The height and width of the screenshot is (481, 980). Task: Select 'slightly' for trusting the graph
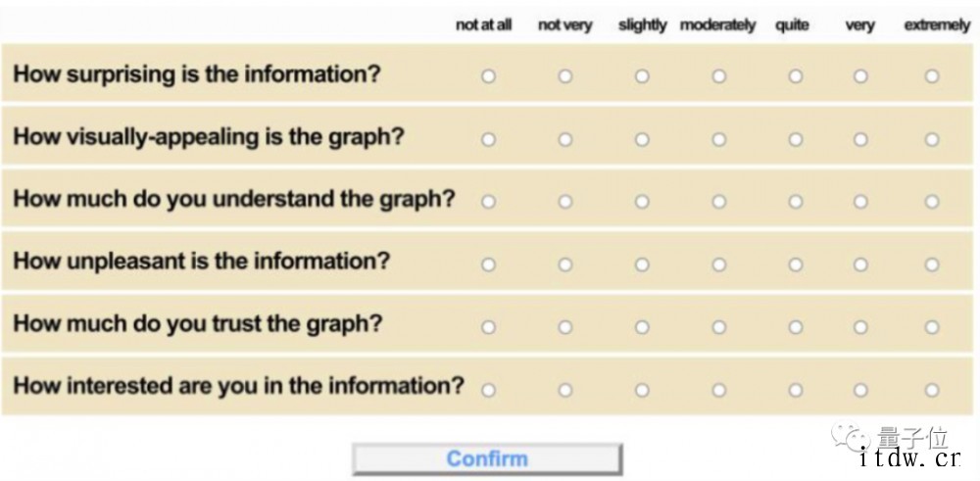642,327
